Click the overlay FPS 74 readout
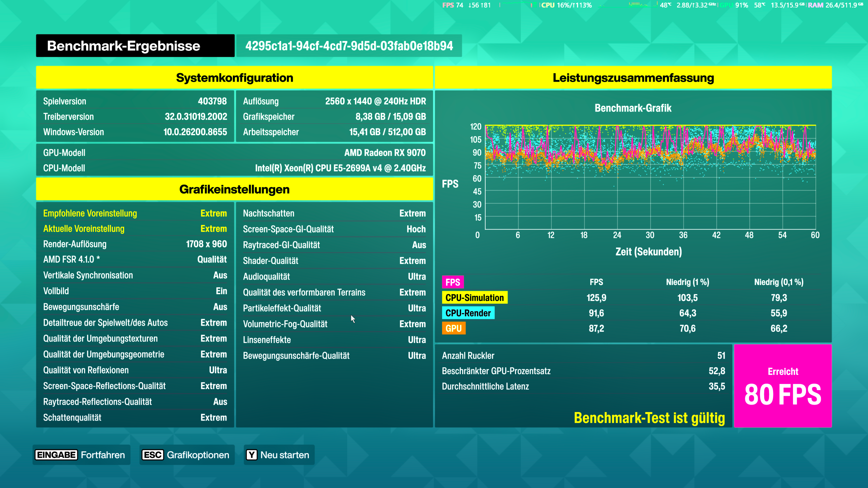Image resolution: width=868 pixels, height=488 pixels. (453, 5)
